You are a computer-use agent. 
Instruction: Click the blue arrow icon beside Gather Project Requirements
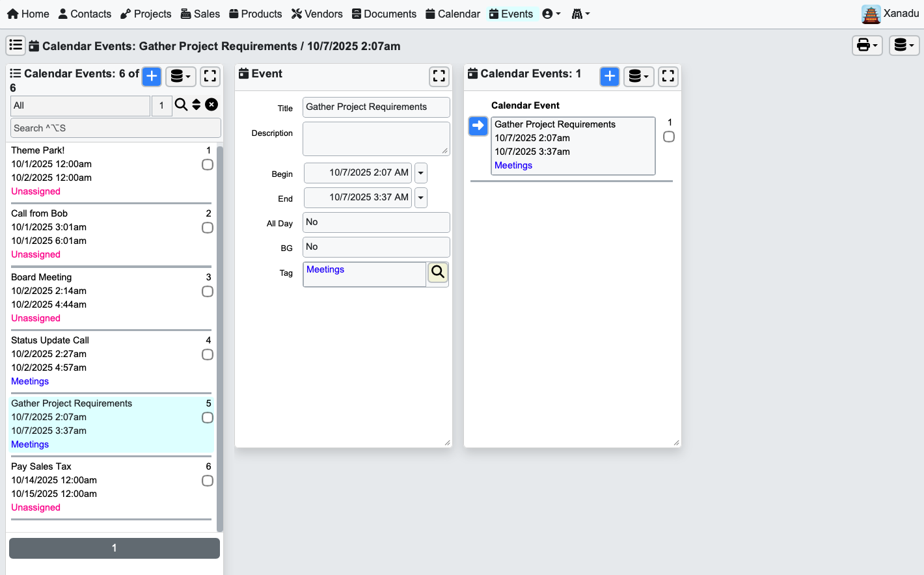click(478, 126)
